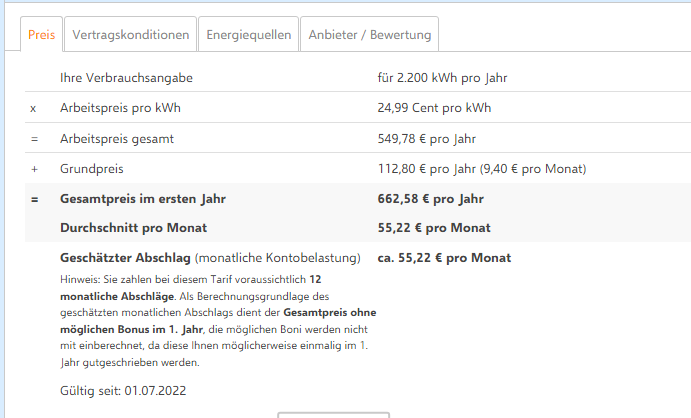The image size is (691, 418).
Task: Click the '24,99 Cent pro kWh' value
Action: pos(434,108)
